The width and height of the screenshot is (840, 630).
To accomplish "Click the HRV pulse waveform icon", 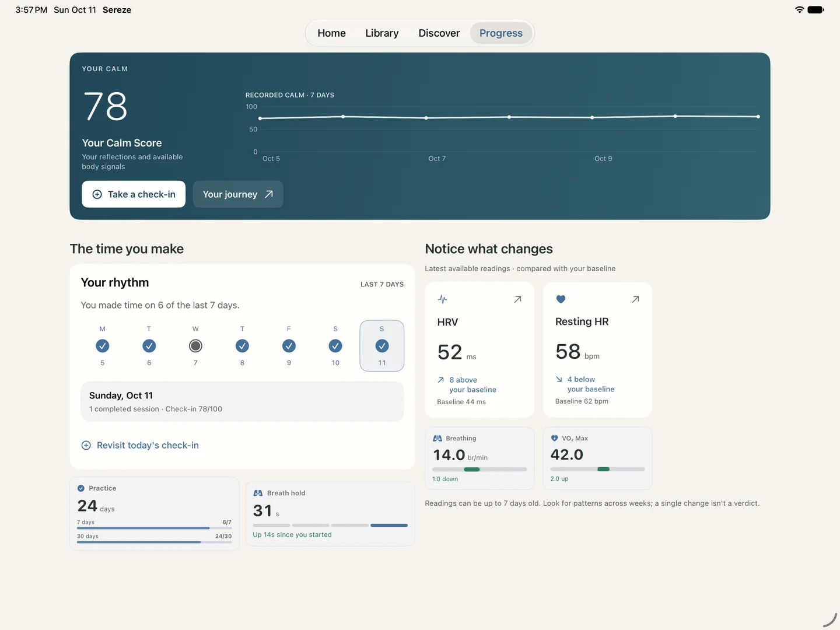I will point(443,299).
